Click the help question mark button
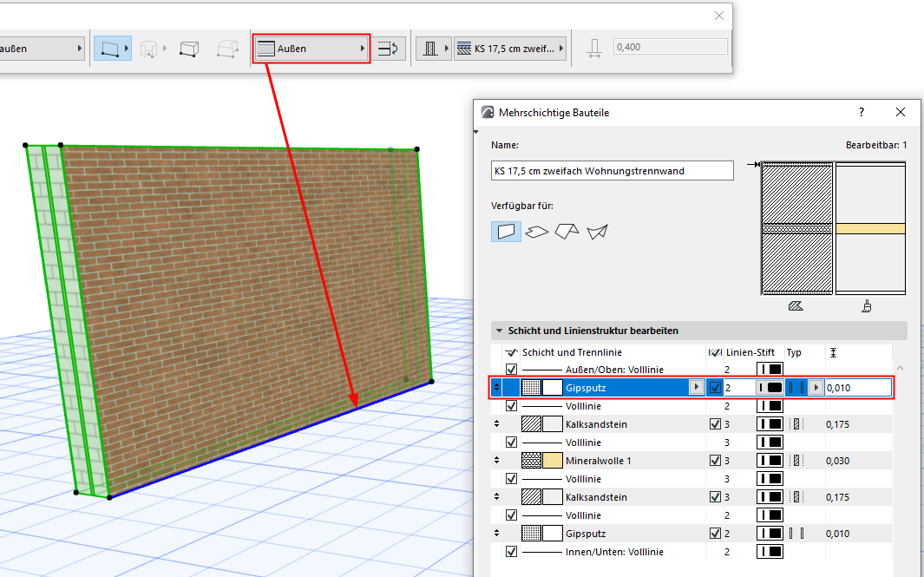Viewport: 924px width, 577px height. click(x=861, y=113)
